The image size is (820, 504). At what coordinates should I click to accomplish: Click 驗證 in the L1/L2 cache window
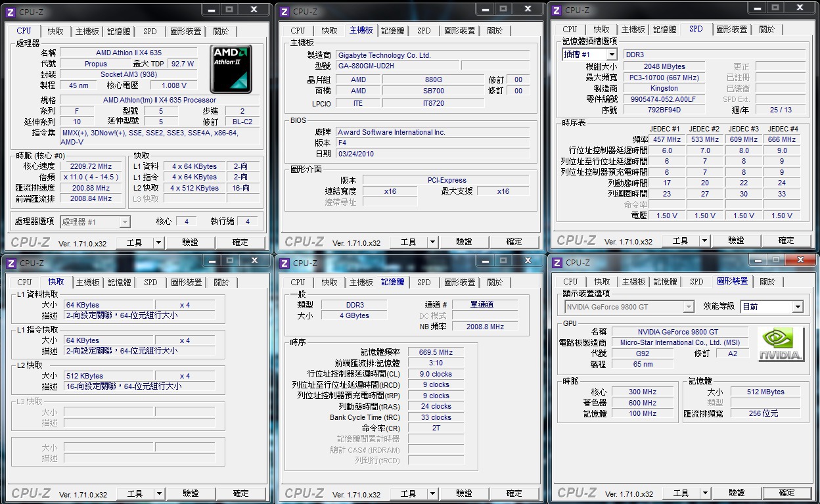point(191,493)
